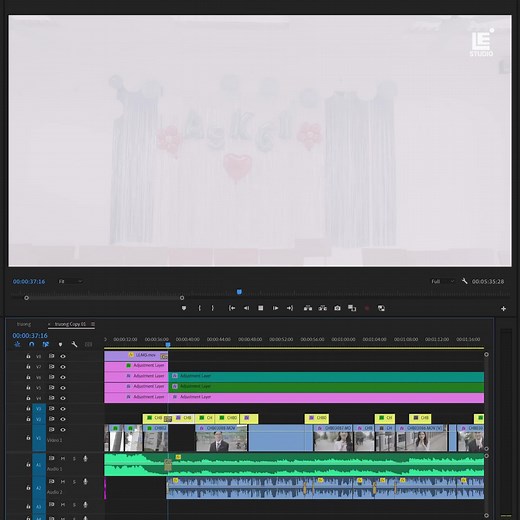The image size is (520, 520).
Task: Select the LEAKS.mov clip on V8
Action: tap(136, 356)
